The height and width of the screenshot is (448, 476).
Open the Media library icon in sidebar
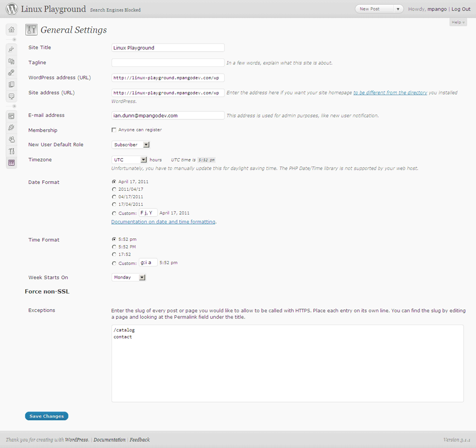coord(11,61)
